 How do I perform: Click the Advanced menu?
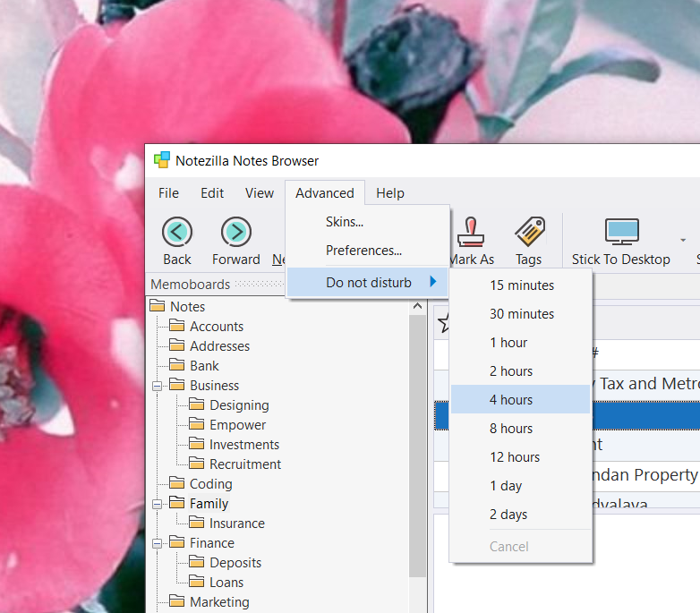click(x=325, y=193)
